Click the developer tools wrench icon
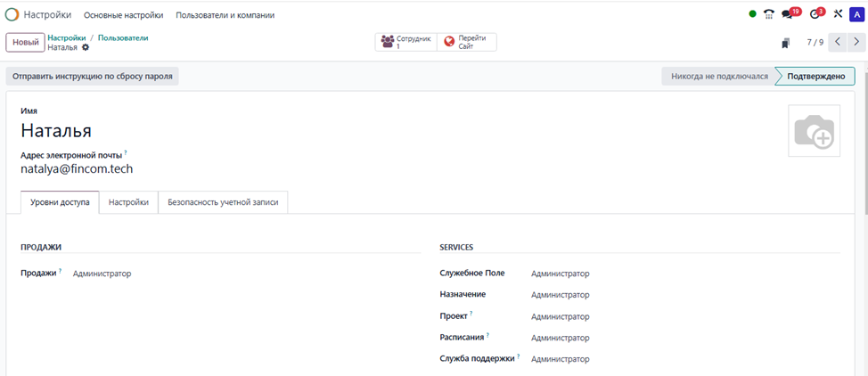The height and width of the screenshot is (376, 868). pyautogui.click(x=838, y=14)
